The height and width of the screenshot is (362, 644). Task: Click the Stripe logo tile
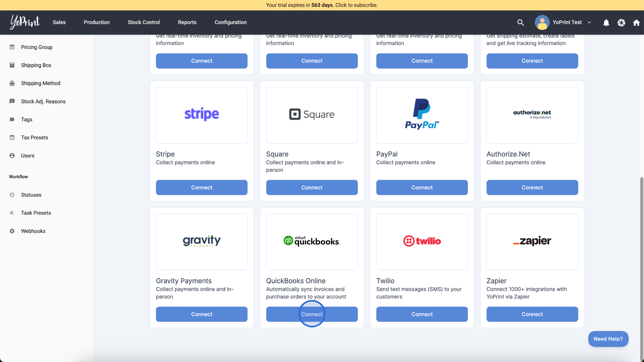tap(202, 115)
